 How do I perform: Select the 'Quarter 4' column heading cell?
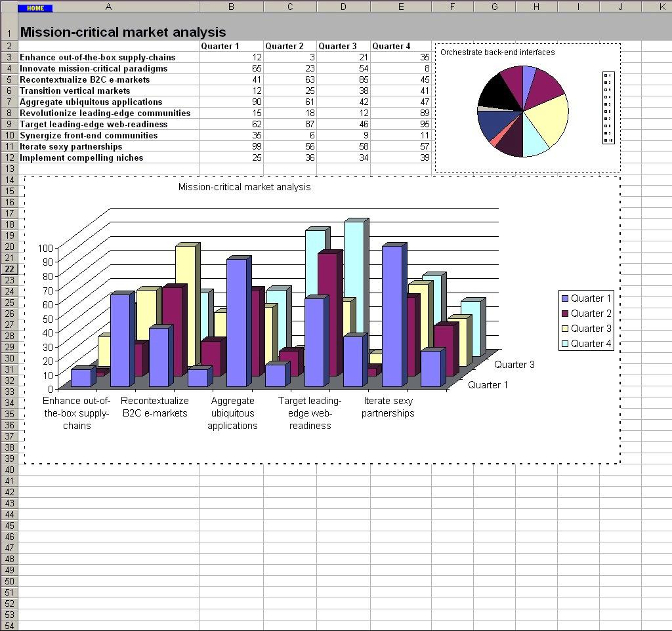401,47
